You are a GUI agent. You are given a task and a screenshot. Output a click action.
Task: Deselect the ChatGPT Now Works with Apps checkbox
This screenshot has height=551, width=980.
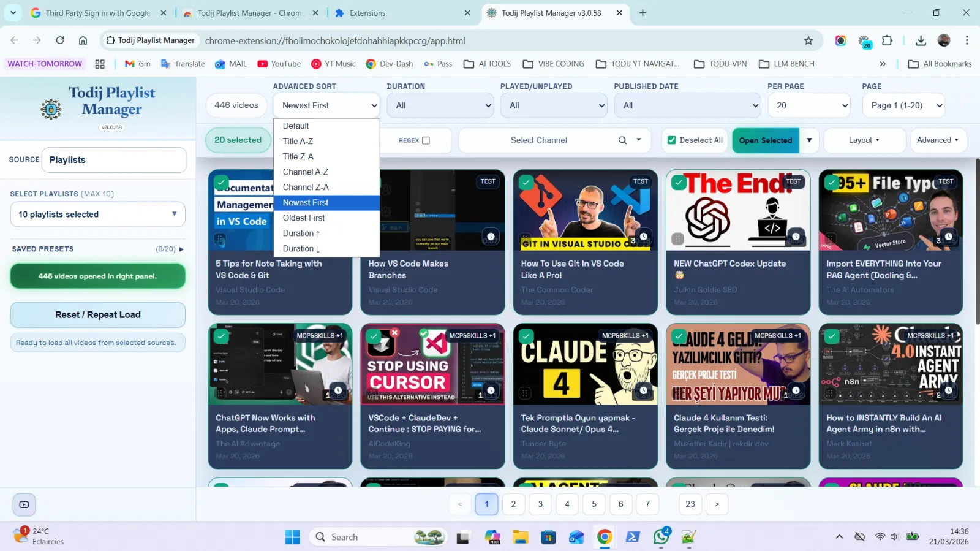(x=221, y=336)
